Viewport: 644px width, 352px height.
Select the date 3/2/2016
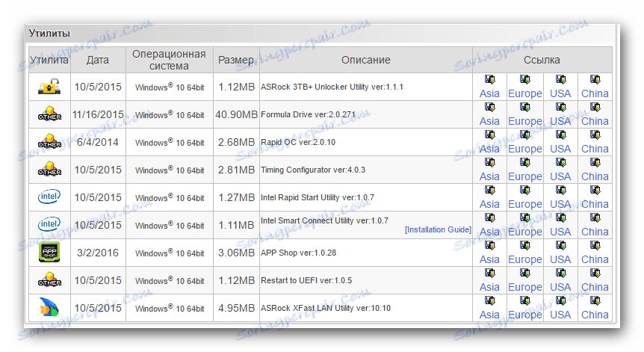98,252
